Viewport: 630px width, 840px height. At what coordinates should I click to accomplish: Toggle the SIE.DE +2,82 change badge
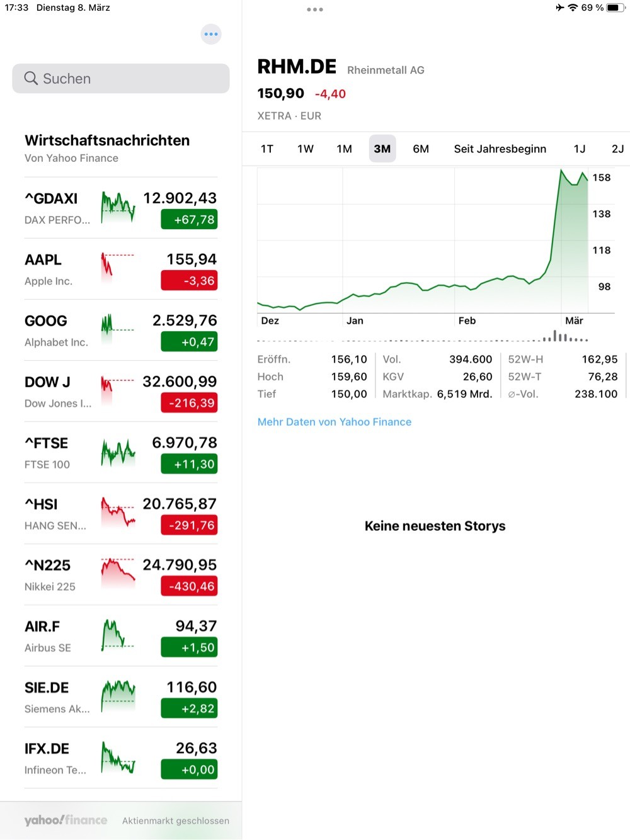click(189, 708)
